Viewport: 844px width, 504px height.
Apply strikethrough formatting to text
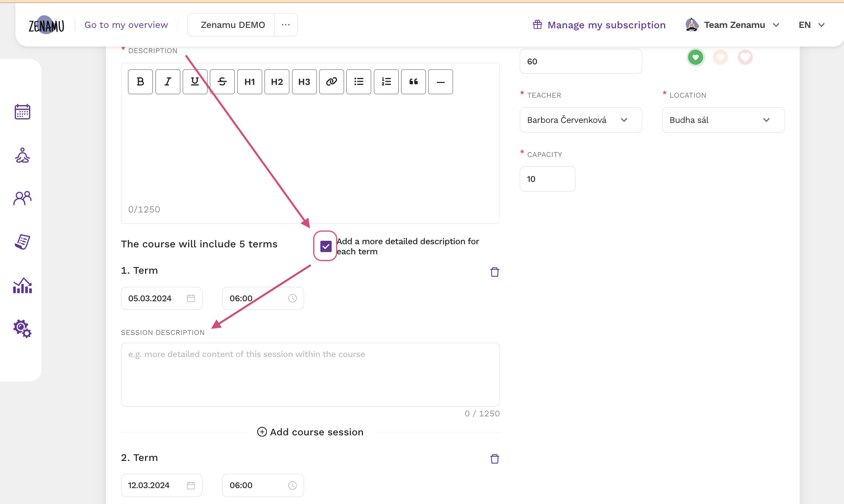point(222,81)
